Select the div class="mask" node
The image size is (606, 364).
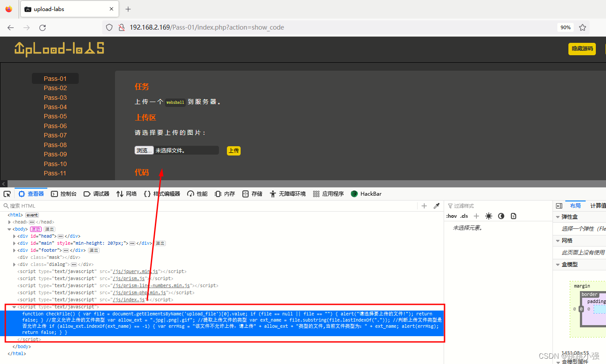[49, 258]
